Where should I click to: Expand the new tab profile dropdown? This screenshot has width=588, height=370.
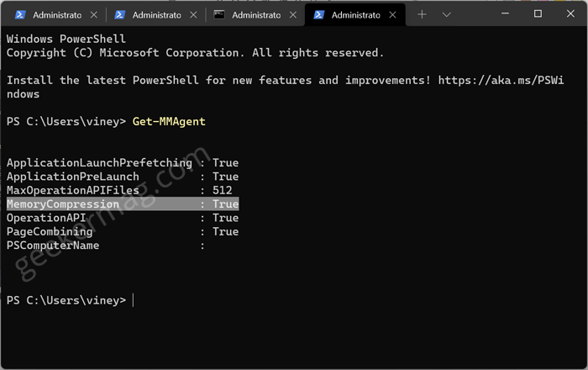[446, 14]
